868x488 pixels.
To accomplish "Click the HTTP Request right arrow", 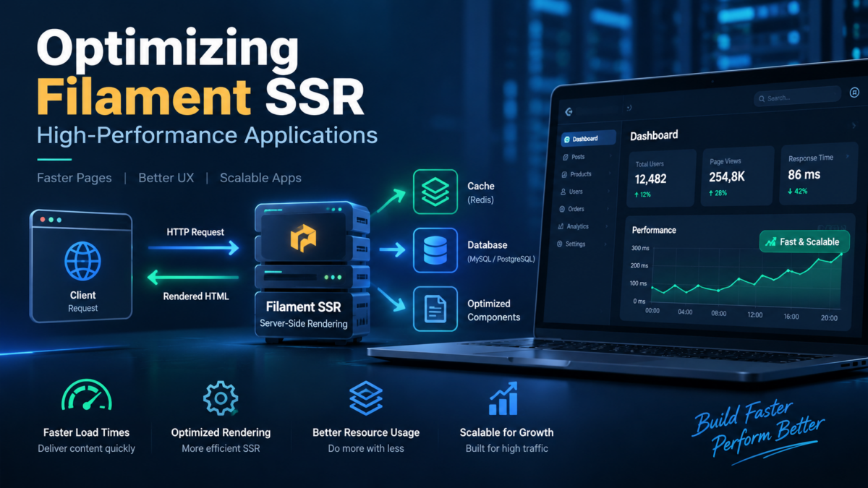I will click(193, 248).
